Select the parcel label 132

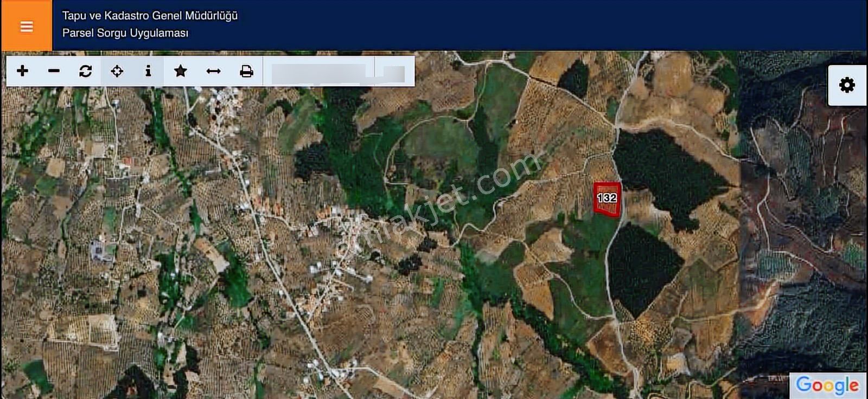coord(607,198)
